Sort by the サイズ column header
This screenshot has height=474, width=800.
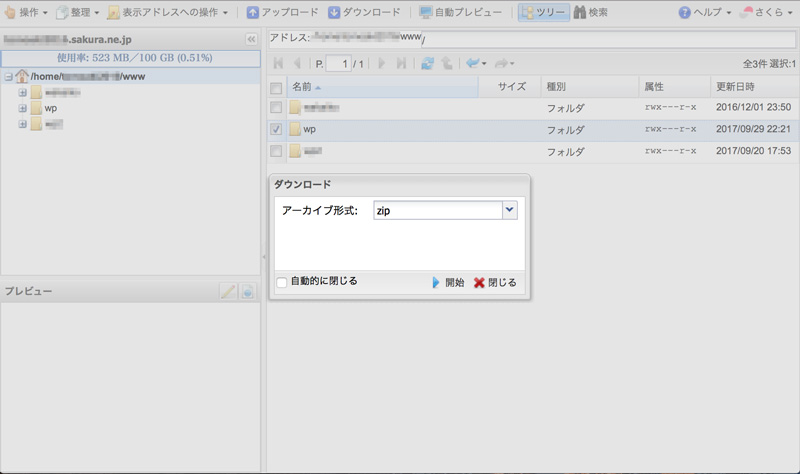511,87
